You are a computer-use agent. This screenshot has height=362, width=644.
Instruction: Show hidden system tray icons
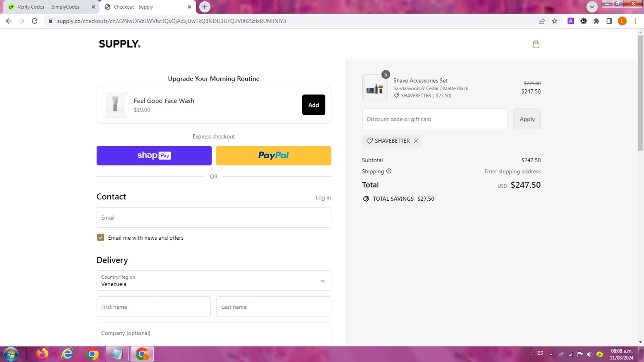coord(551,354)
